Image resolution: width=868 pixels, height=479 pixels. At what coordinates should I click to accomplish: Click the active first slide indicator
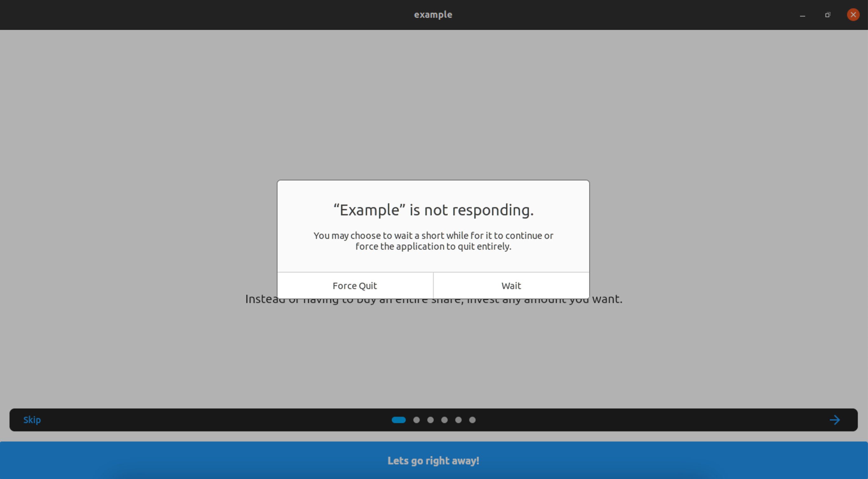click(x=399, y=420)
